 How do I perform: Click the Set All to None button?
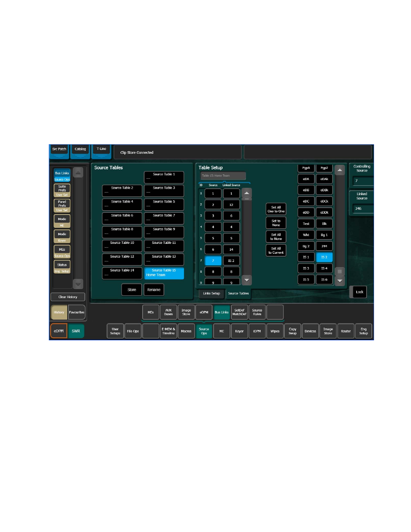click(x=276, y=237)
